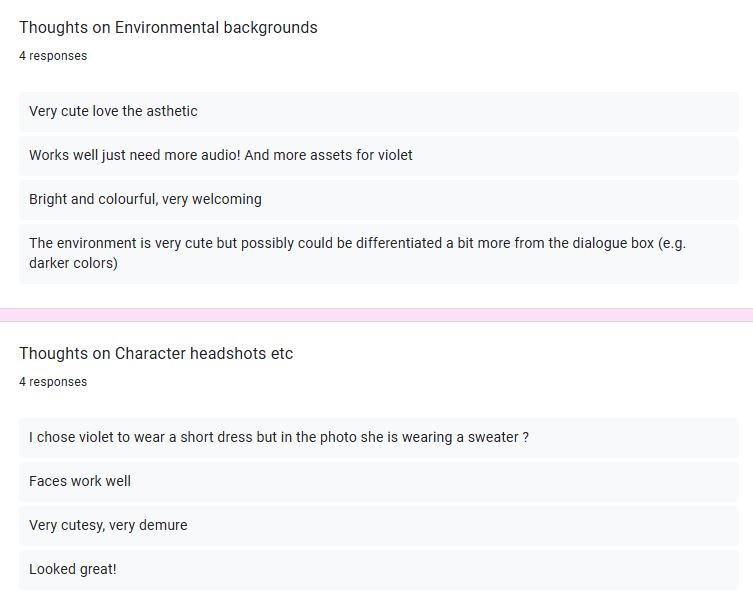Image resolution: width=753 pixels, height=595 pixels.
Task: Click the 'Looked great!' response
Action: click(378, 570)
